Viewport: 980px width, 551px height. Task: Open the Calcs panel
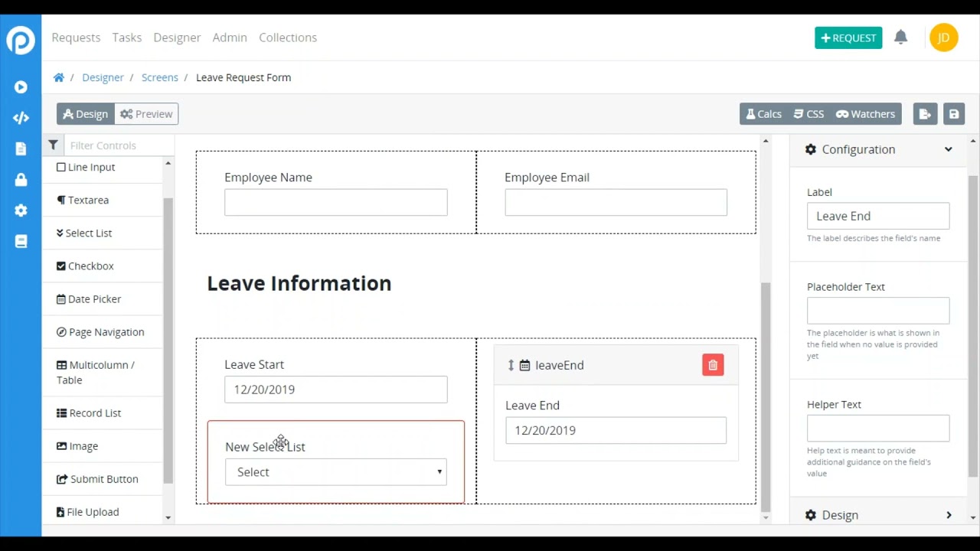coord(763,114)
